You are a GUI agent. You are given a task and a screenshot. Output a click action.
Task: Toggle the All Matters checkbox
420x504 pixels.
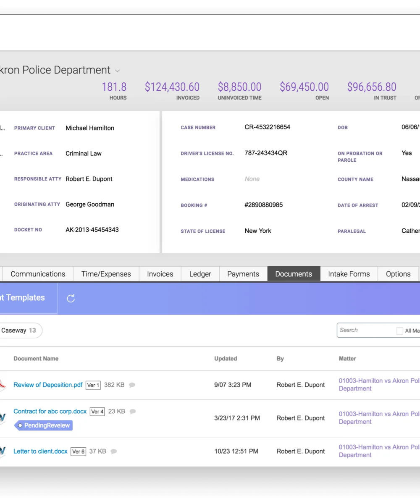[x=399, y=331]
